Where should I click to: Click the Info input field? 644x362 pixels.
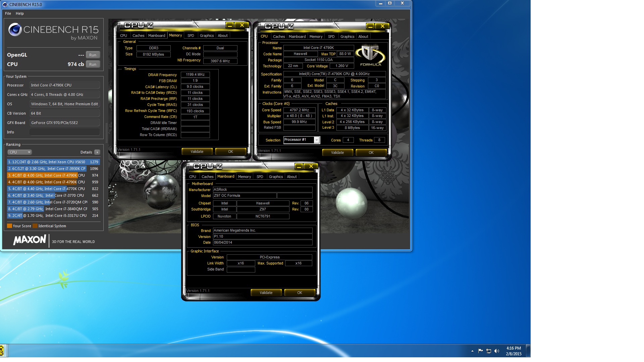click(65, 132)
